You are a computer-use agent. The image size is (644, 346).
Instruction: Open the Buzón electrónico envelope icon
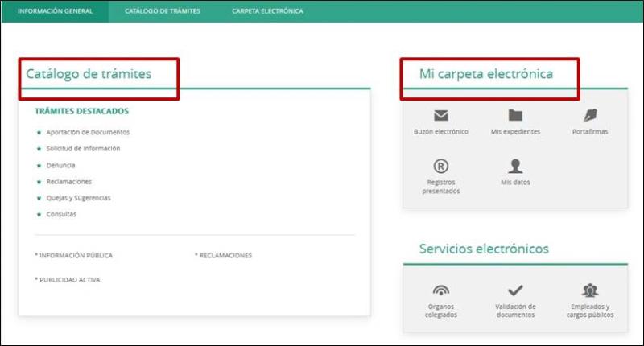[440, 116]
